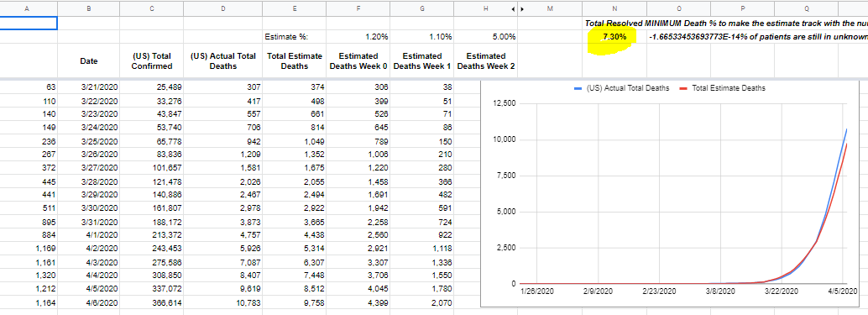
Task: Click chart x-axis label 3/22/2020
Action: click(781, 291)
